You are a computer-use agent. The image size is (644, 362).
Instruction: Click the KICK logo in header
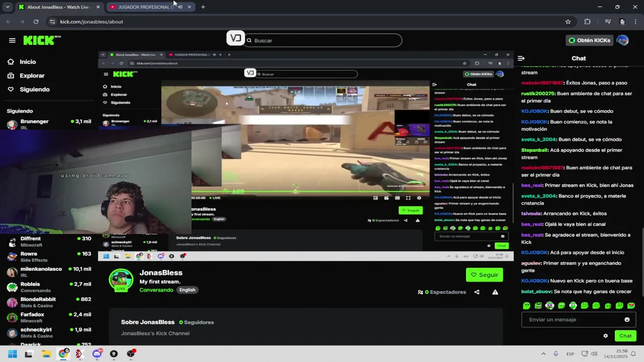tap(42, 40)
